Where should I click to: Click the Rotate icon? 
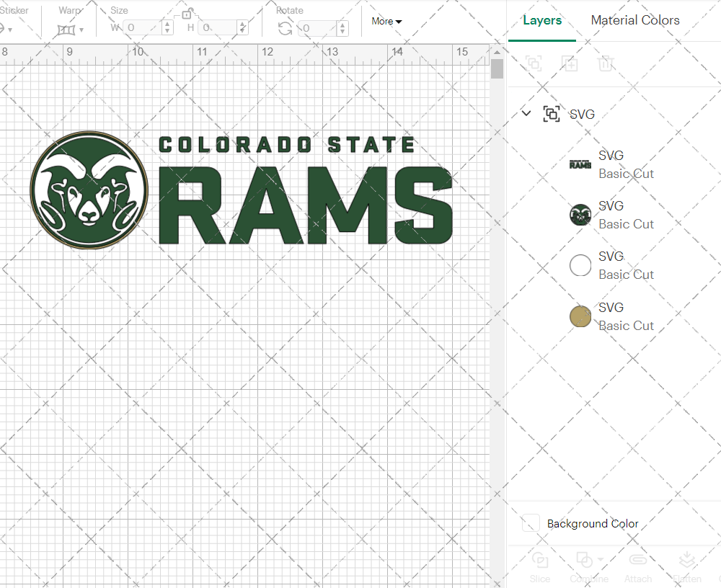click(285, 29)
